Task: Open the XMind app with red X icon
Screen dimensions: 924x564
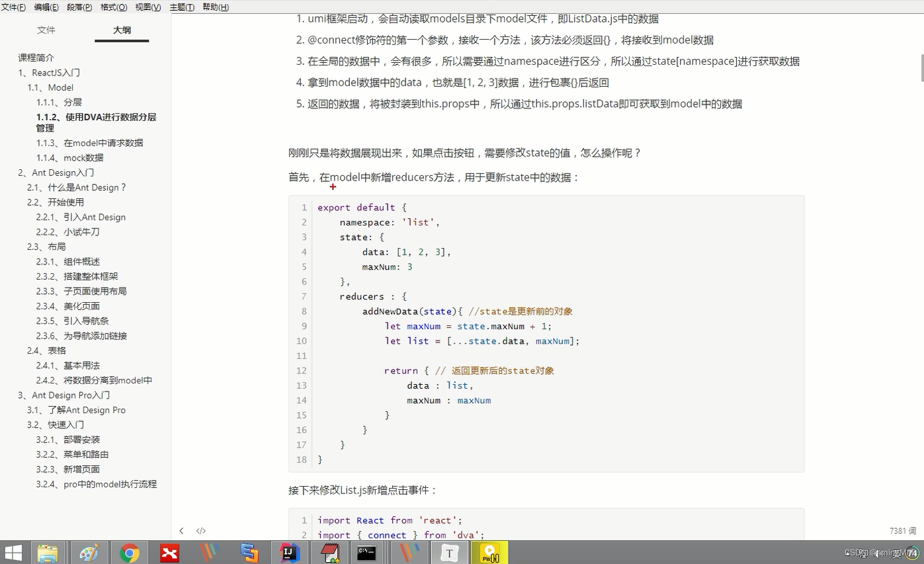Action: coord(169,553)
